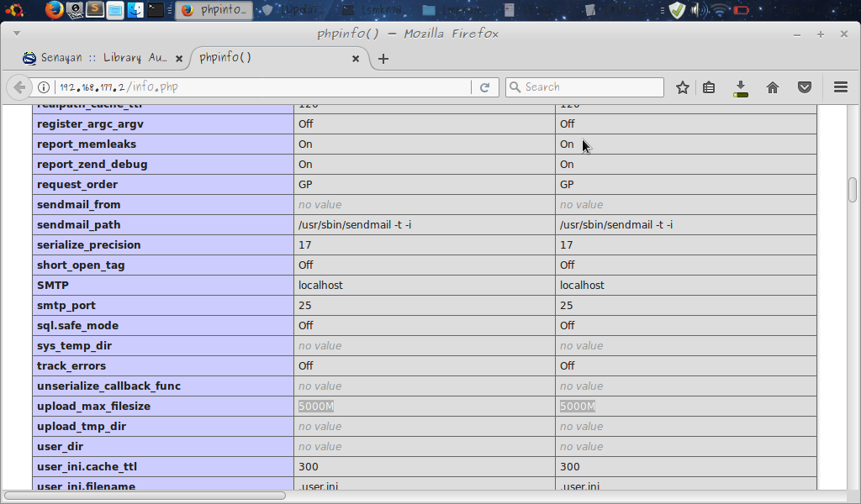This screenshot has height=504, width=861.
Task: Open the reading list clipboard icon
Action: tap(709, 87)
